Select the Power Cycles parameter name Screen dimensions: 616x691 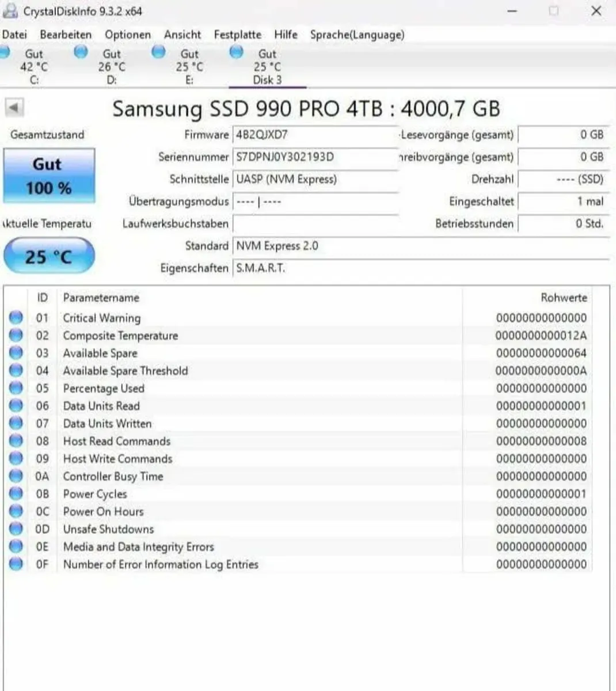click(x=95, y=494)
